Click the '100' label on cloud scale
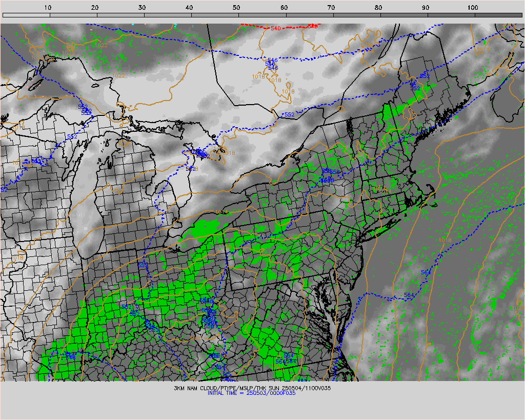 472,8
